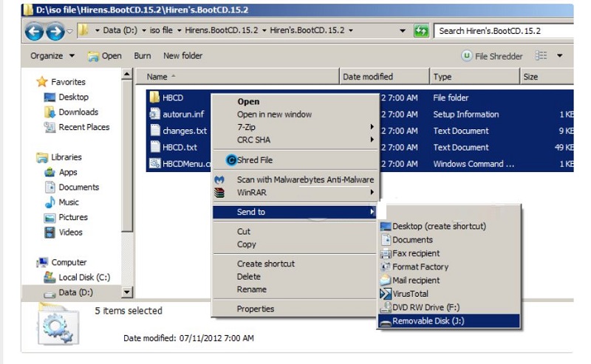Expand the 7-Zip submenu

tap(372, 127)
